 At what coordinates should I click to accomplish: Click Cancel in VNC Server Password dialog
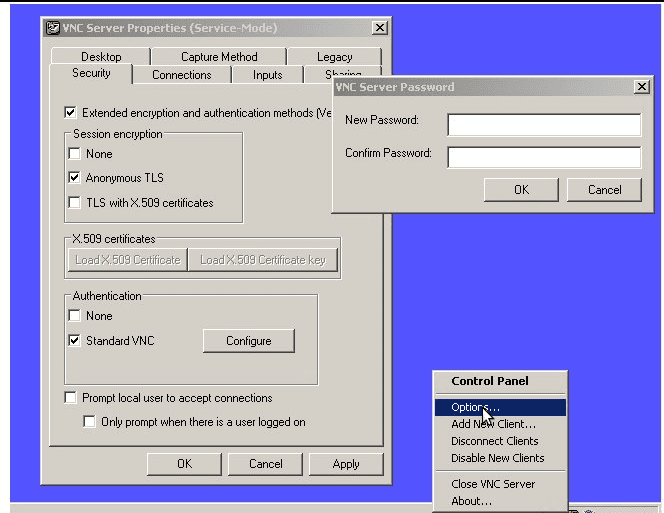(x=604, y=189)
